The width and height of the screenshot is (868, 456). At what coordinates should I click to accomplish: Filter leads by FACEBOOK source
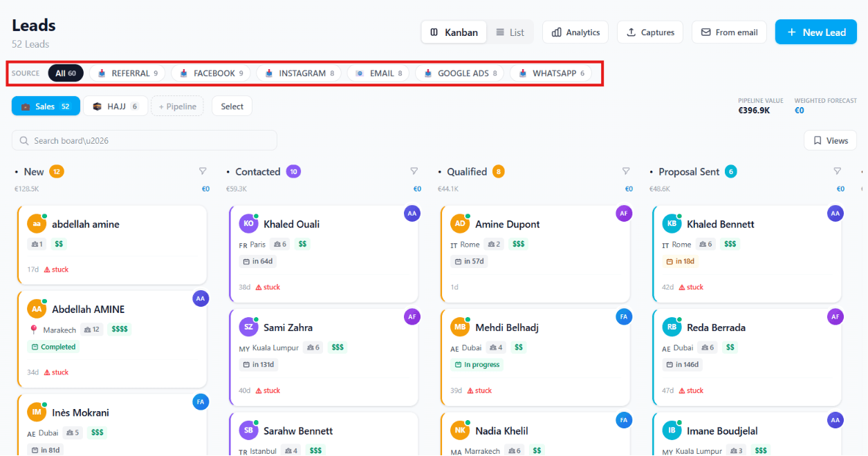pos(211,73)
